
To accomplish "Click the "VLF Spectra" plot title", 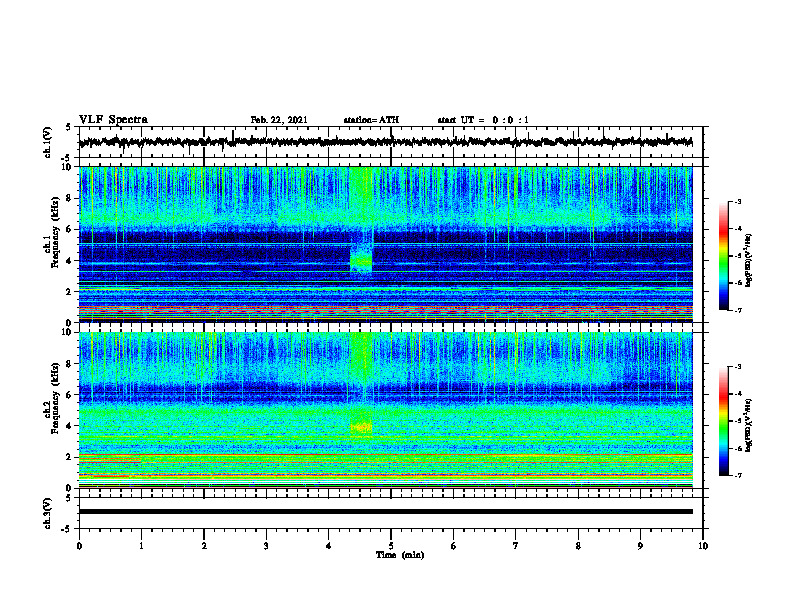I will tap(113, 120).
